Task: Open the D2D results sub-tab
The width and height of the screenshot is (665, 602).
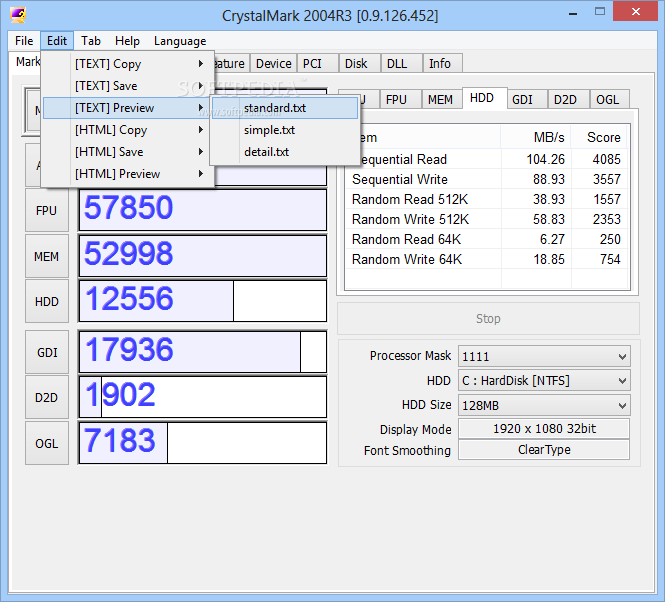Action: pos(568,100)
